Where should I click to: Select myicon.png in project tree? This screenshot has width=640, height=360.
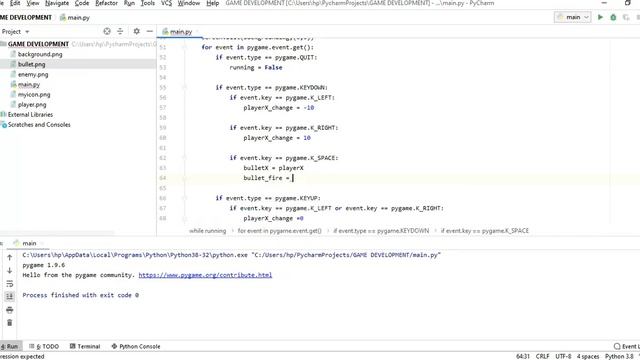34,94
